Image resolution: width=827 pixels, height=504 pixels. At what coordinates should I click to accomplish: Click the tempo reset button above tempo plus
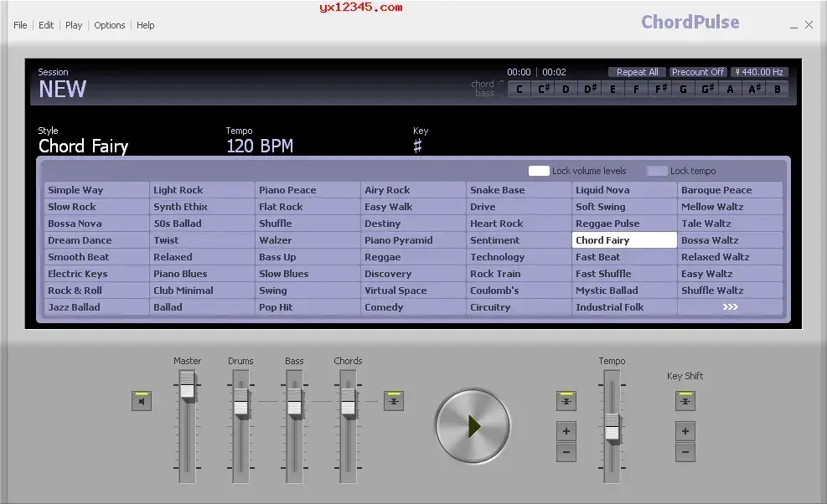566,401
